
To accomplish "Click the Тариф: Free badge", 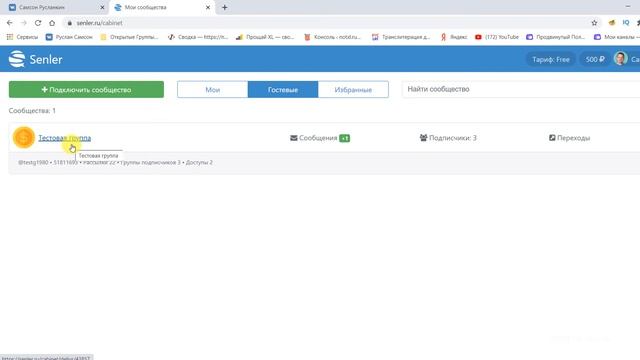I will (x=551, y=59).
